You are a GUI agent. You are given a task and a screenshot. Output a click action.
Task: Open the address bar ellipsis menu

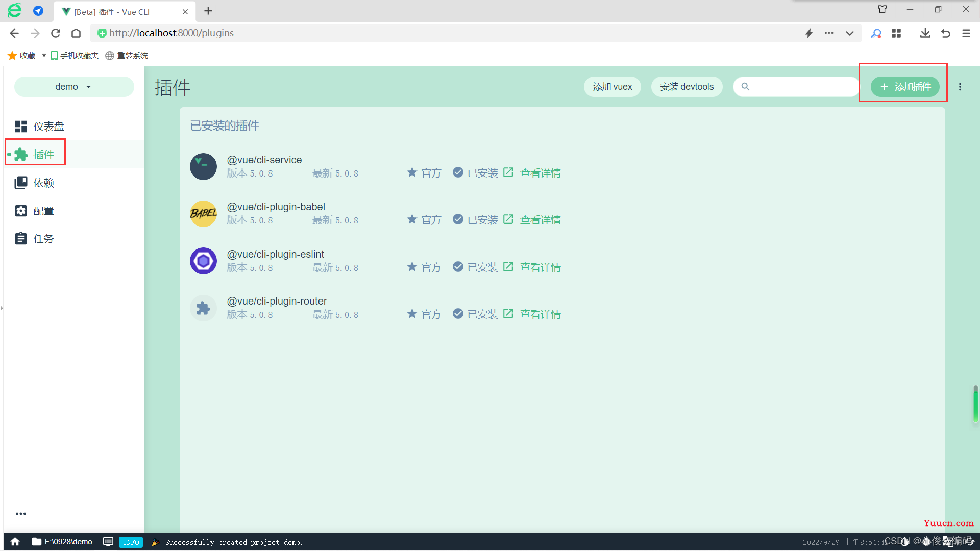pyautogui.click(x=829, y=33)
